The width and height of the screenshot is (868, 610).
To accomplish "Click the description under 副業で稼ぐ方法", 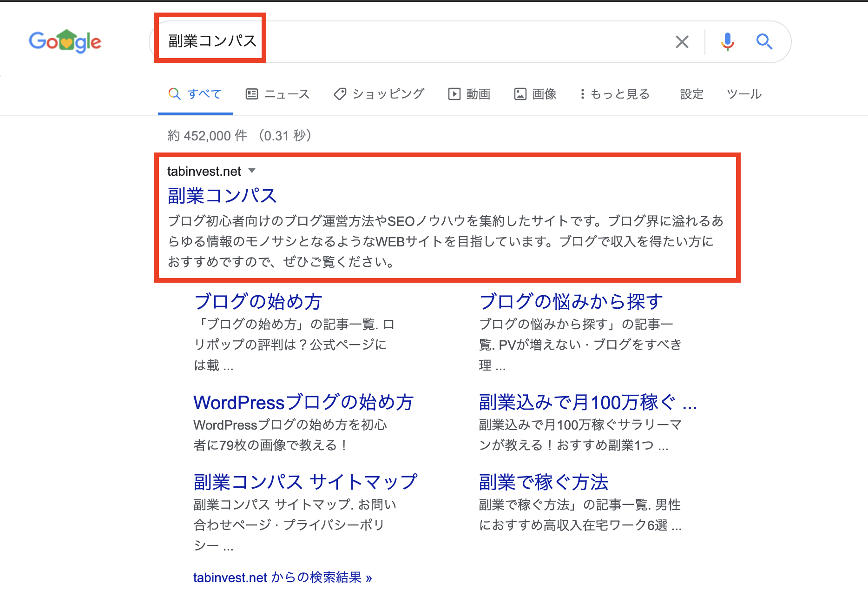I will 580,515.
